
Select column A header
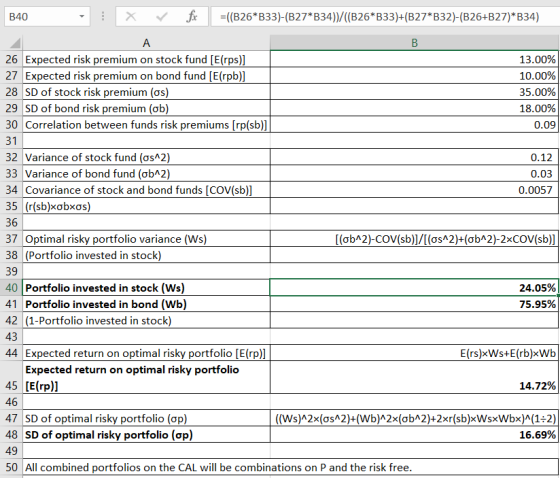coord(146,43)
